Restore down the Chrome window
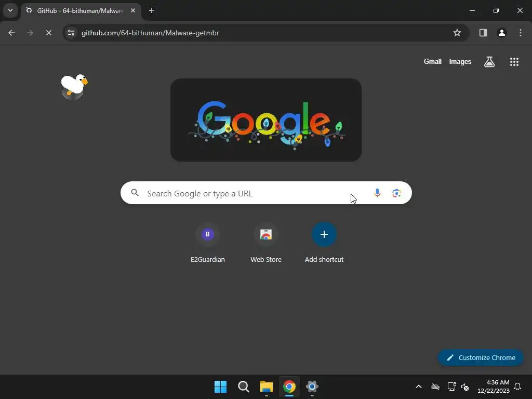532x399 pixels. 496,10
